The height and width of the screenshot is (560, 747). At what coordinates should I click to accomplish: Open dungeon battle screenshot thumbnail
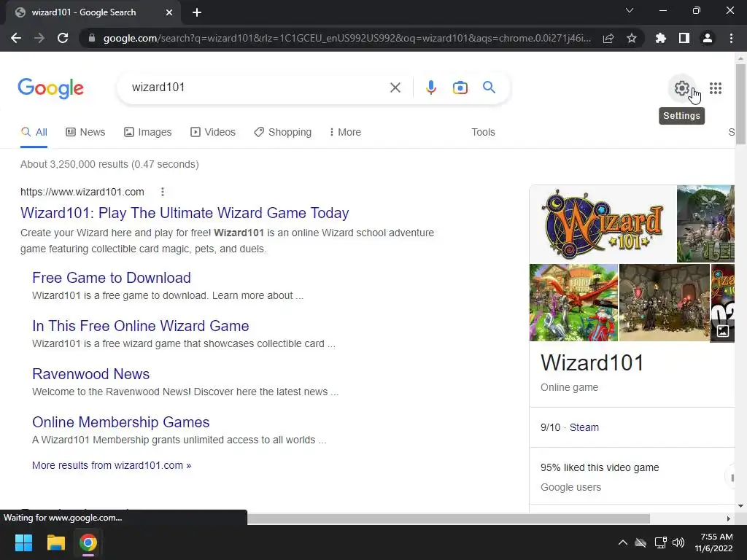(665, 303)
